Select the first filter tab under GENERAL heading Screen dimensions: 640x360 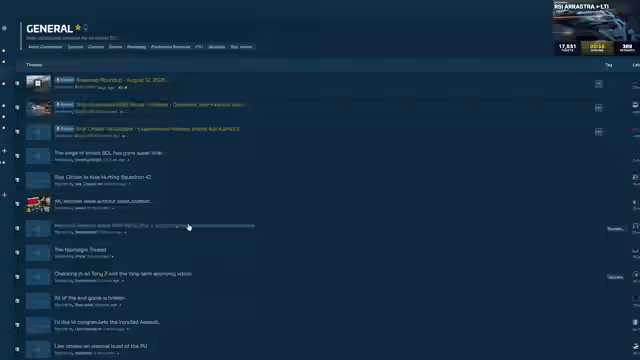click(x=45, y=47)
